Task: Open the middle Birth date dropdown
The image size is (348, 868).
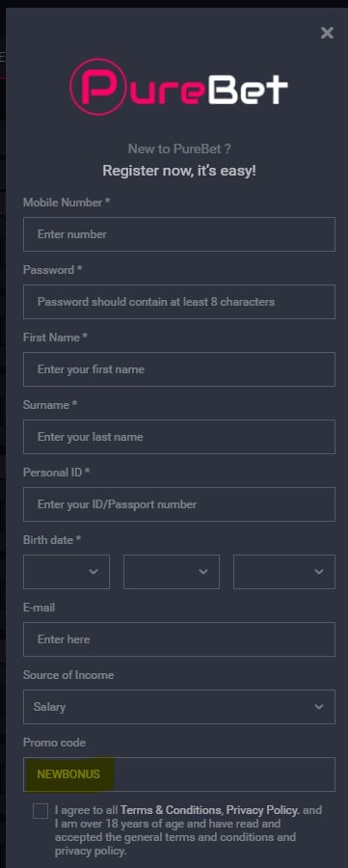Action: (x=172, y=572)
